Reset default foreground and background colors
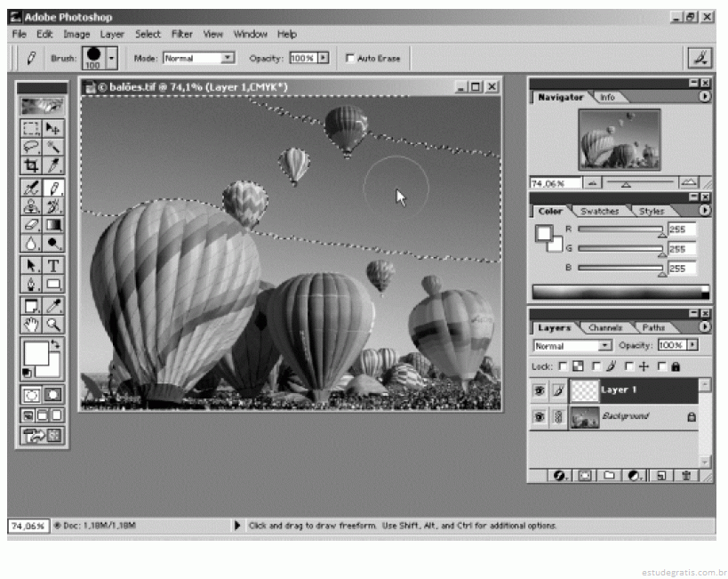Screen dimensions: 728x579 (27, 373)
